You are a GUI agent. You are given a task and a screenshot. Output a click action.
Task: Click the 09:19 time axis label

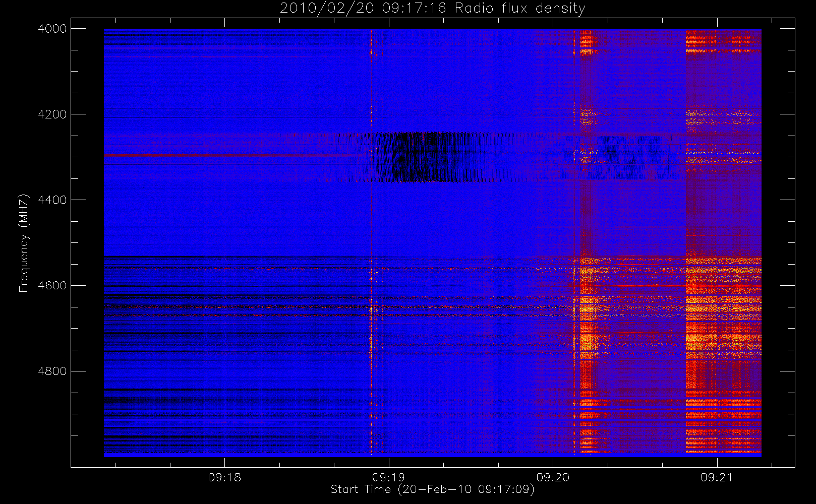tap(388, 477)
